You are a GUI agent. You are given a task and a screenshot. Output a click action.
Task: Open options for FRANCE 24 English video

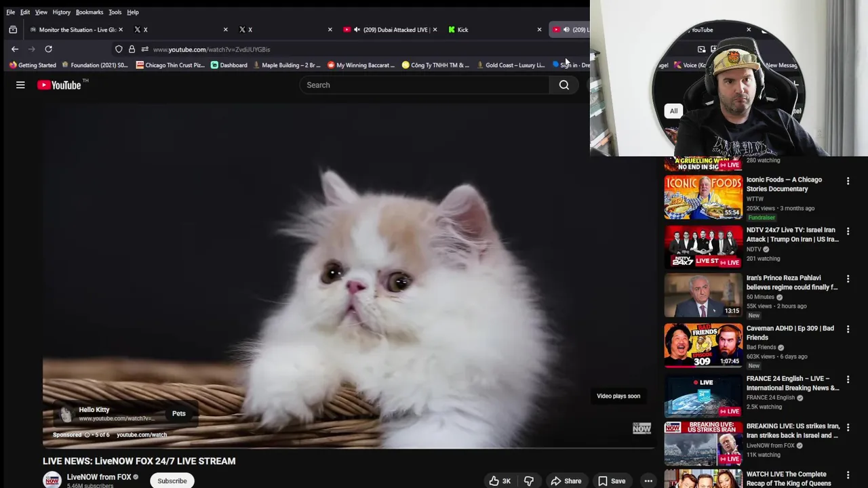point(848,380)
